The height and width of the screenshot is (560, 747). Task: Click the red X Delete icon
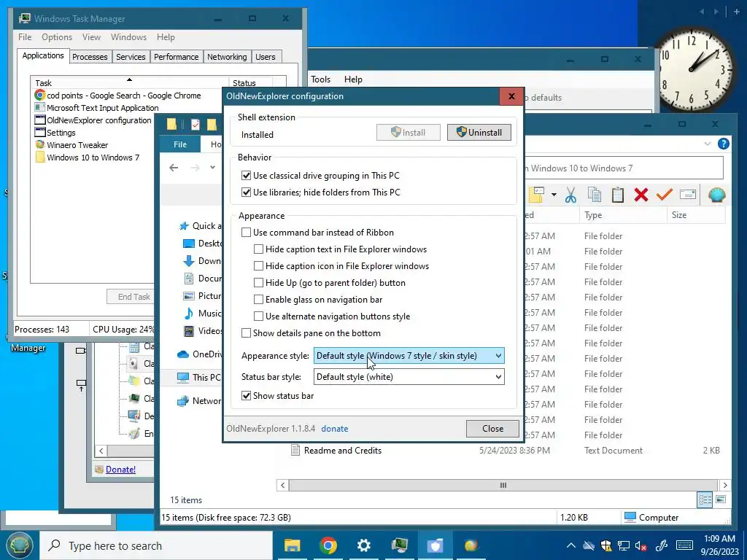[x=641, y=195]
